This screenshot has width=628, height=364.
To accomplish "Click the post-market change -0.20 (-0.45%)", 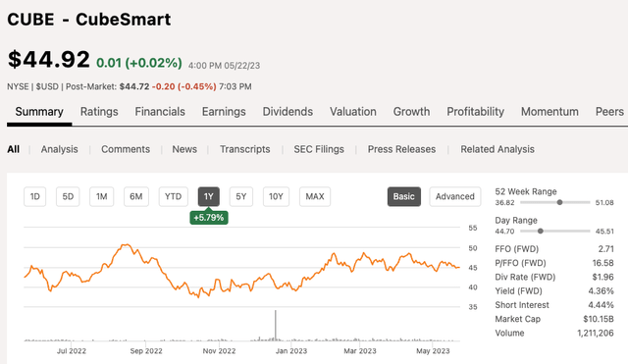I will click(x=183, y=86).
